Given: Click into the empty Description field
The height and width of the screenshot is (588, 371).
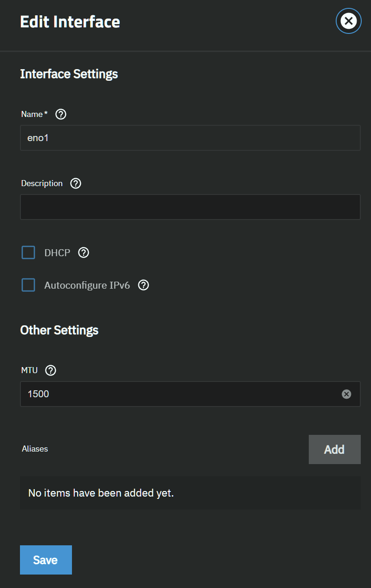Looking at the screenshot, I should (190, 207).
